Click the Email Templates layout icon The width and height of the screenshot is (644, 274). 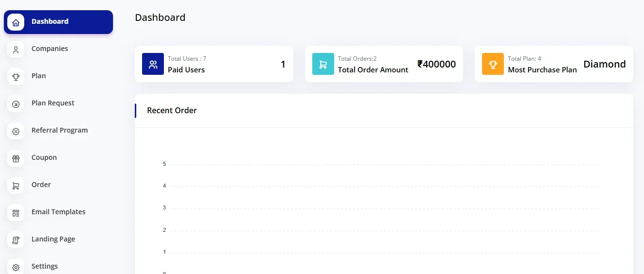[16, 213]
